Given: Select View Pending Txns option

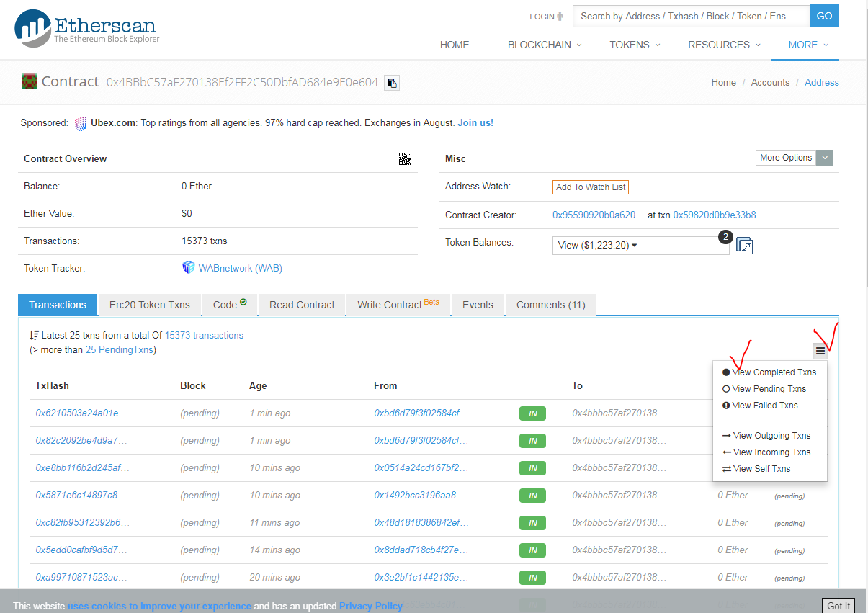Looking at the screenshot, I should pyautogui.click(x=764, y=389).
